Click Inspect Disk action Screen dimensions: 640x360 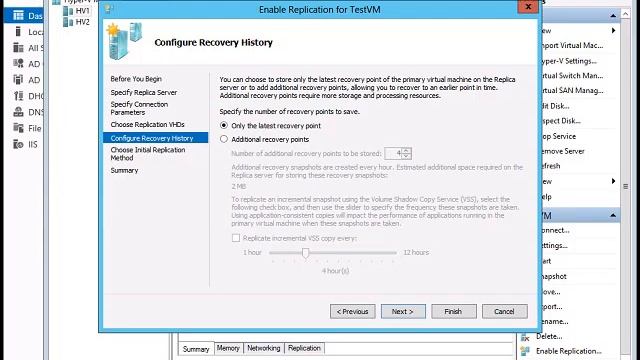[x=561, y=121]
